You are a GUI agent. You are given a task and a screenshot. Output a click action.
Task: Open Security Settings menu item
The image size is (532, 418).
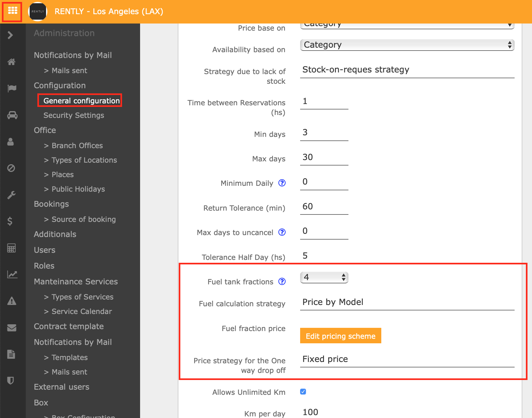point(74,115)
